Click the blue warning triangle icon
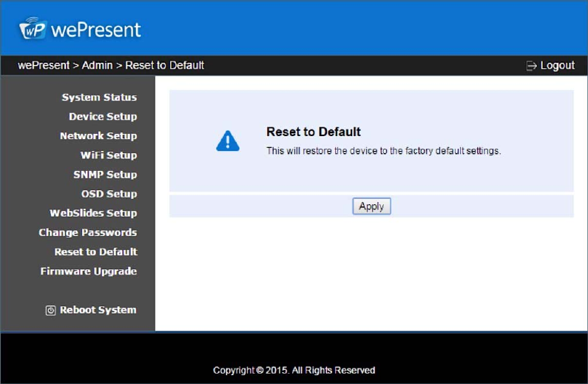 click(x=228, y=141)
